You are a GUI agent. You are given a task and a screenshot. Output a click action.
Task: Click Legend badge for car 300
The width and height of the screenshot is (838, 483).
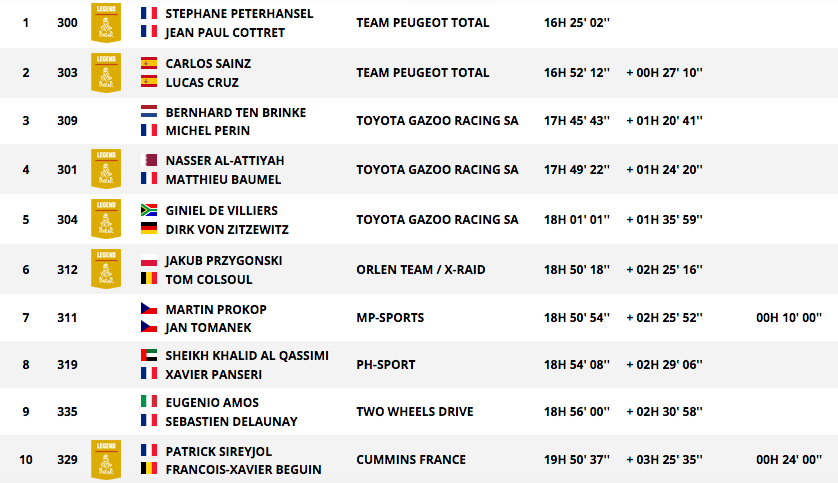click(106, 22)
